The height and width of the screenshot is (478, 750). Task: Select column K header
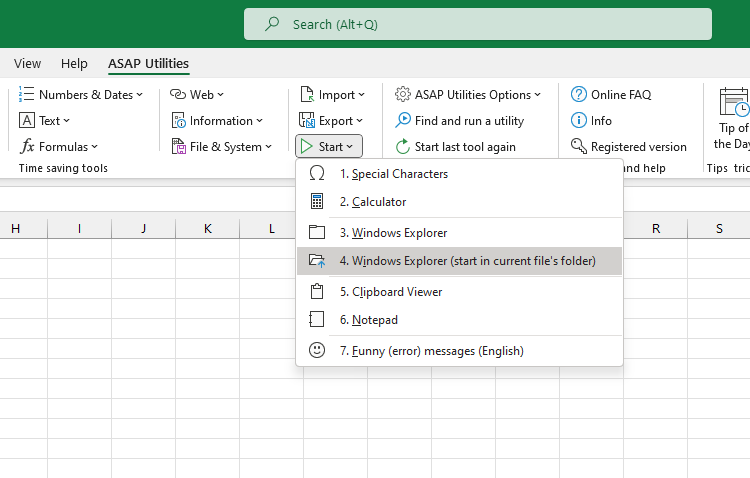click(x=208, y=229)
